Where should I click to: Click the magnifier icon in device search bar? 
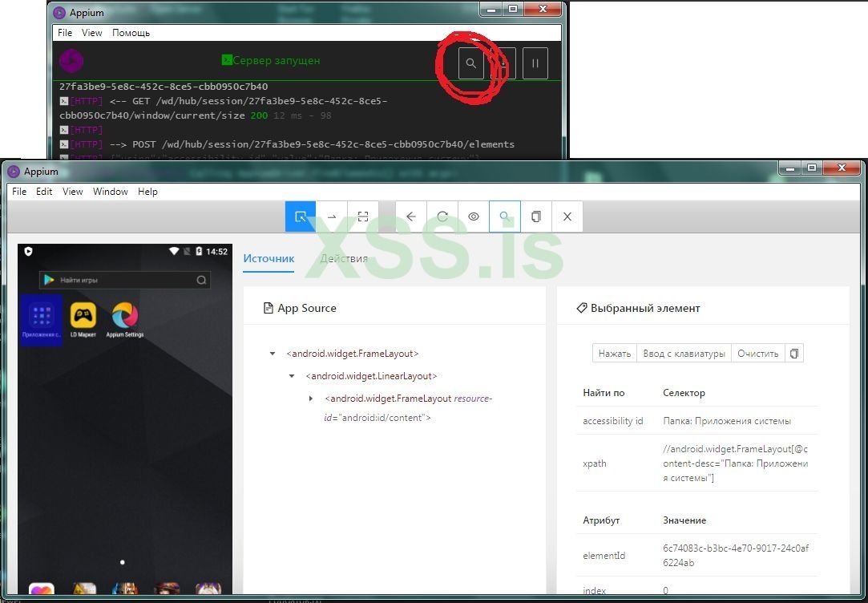coord(201,280)
